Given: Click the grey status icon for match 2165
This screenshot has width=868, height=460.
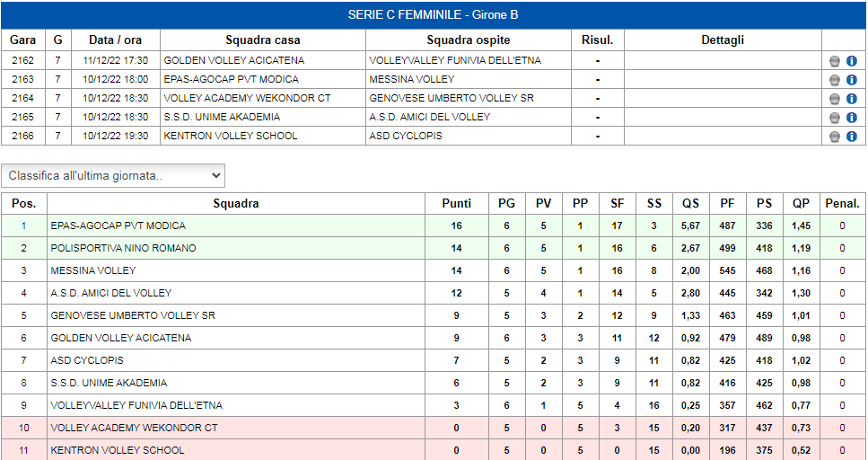Looking at the screenshot, I should tap(835, 118).
